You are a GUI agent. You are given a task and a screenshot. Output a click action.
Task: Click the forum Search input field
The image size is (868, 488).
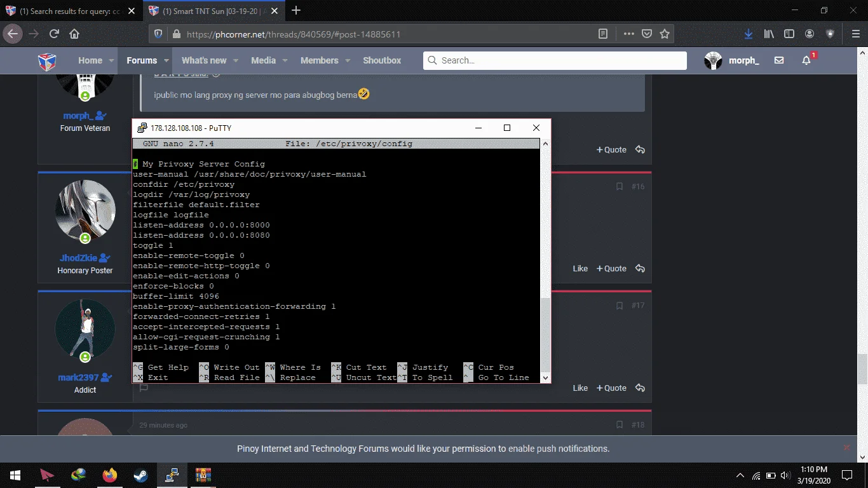pyautogui.click(x=555, y=60)
